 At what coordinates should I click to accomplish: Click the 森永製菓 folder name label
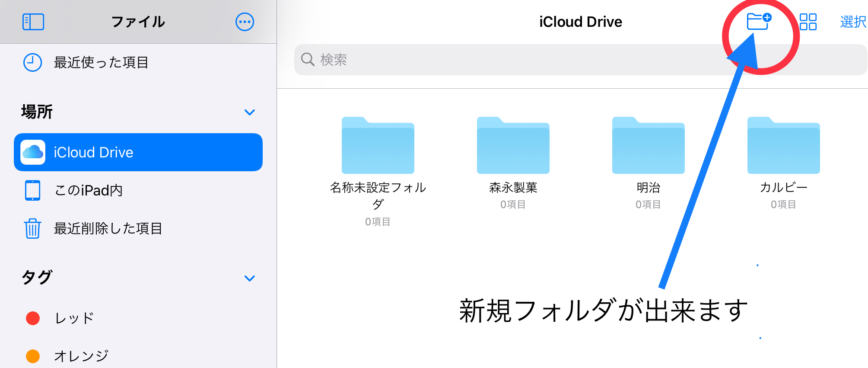[513, 188]
